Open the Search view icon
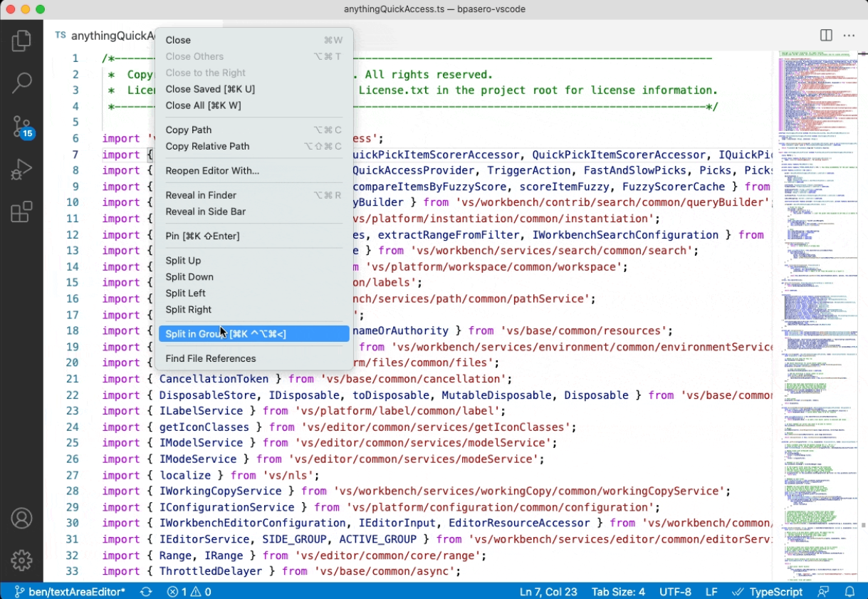The height and width of the screenshot is (599, 868). coord(21,83)
